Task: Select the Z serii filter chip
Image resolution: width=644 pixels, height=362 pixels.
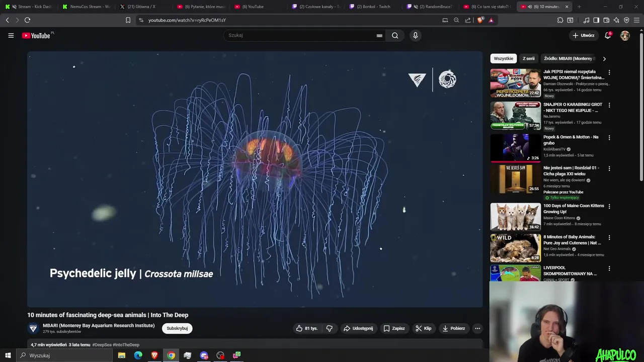Action: 528,59
